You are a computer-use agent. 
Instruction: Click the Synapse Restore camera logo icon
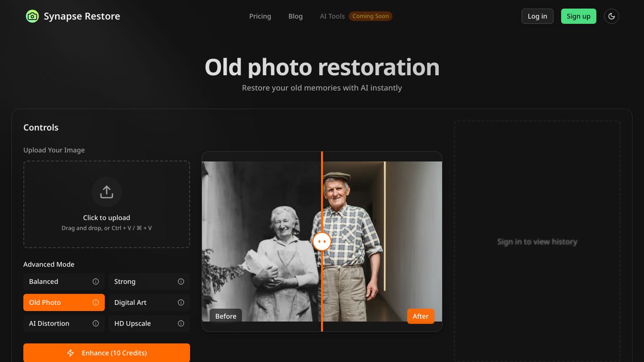point(32,16)
